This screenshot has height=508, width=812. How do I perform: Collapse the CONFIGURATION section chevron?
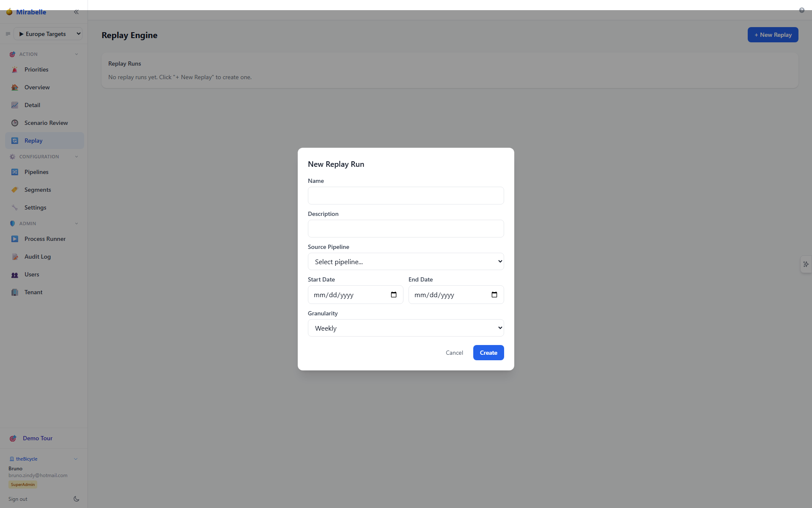point(77,157)
